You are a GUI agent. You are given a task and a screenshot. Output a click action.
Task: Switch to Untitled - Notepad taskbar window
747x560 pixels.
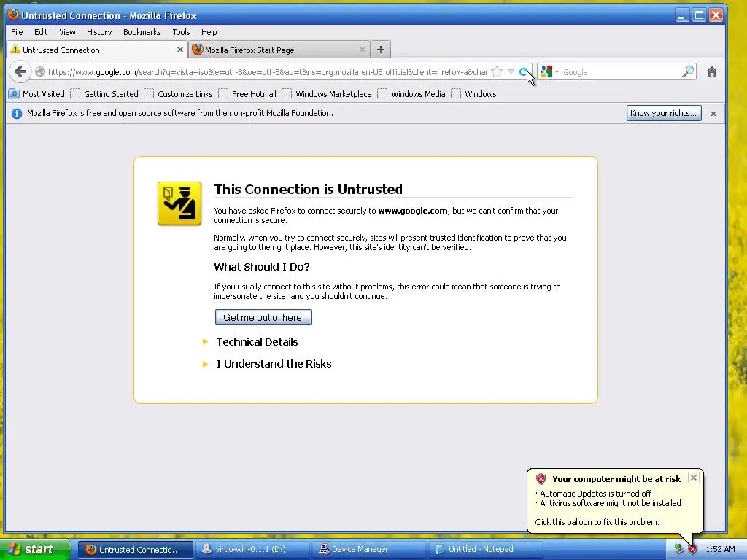tap(486, 549)
